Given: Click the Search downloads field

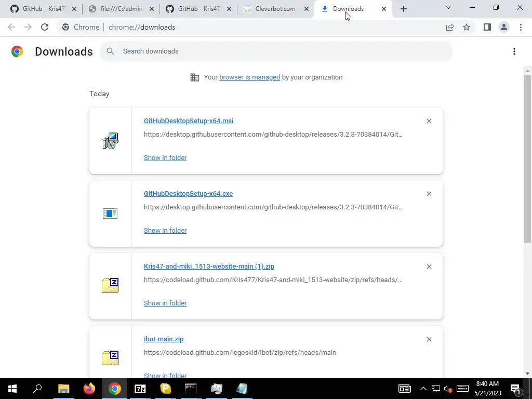Looking at the screenshot, I should (x=276, y=51).
